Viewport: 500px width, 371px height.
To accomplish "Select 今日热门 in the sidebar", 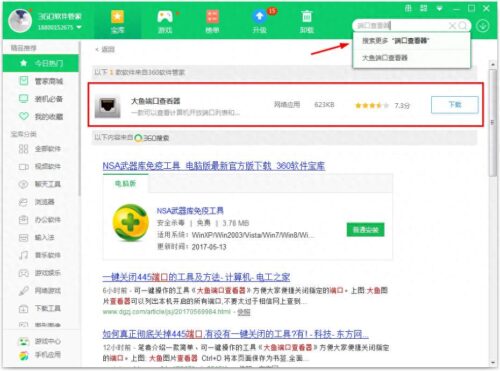I will tap(41, 63).
